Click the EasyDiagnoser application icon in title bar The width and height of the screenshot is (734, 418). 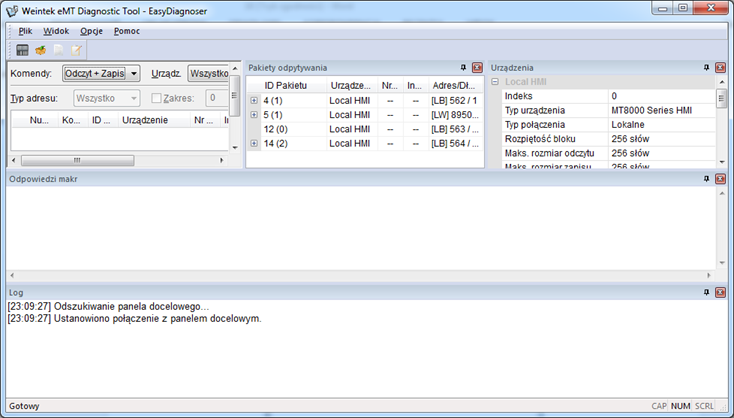[12, 11]
